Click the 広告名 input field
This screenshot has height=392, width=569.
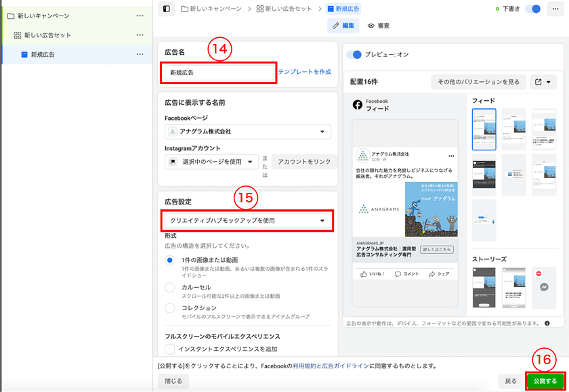tap(218, 72)
